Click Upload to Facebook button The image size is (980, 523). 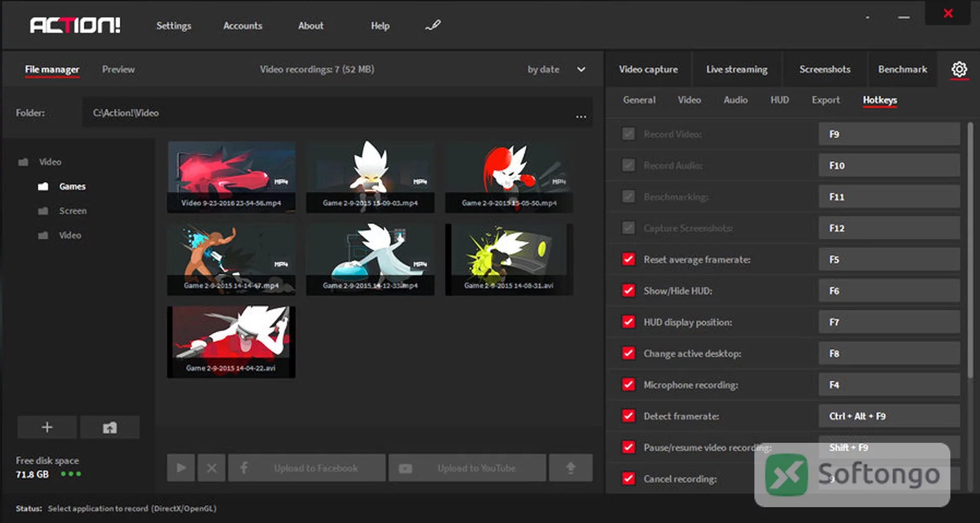tap(307, 468)
